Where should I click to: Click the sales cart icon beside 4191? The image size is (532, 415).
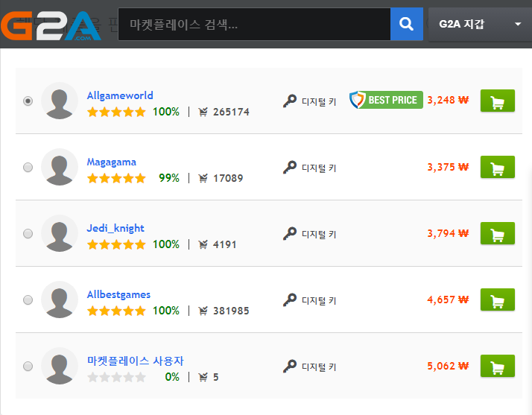coord(203,244)
